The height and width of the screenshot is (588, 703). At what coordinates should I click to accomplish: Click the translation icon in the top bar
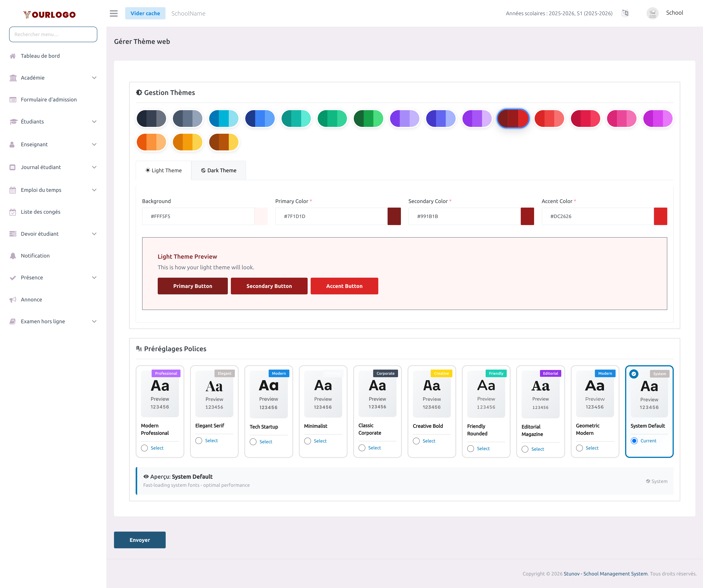[x=625, y=13]
